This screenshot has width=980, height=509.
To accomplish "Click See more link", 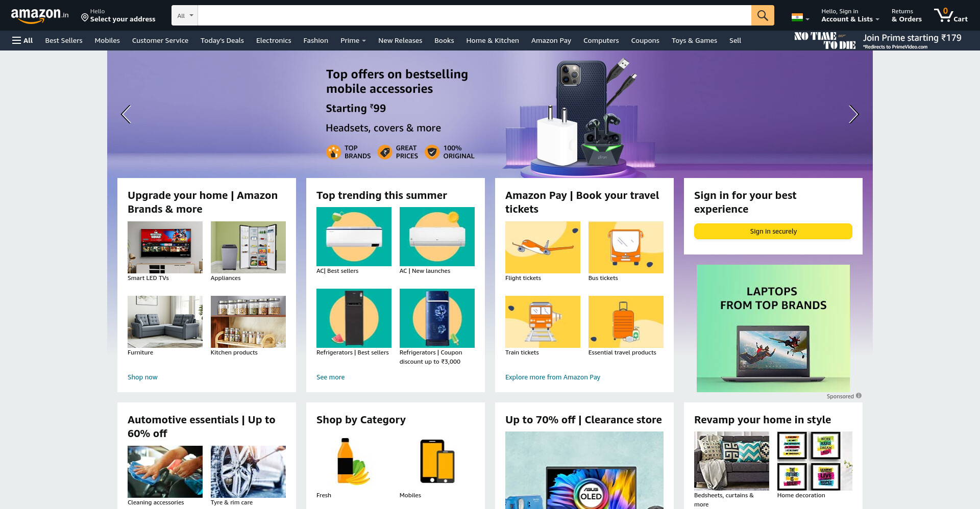I will pos(330,377).
